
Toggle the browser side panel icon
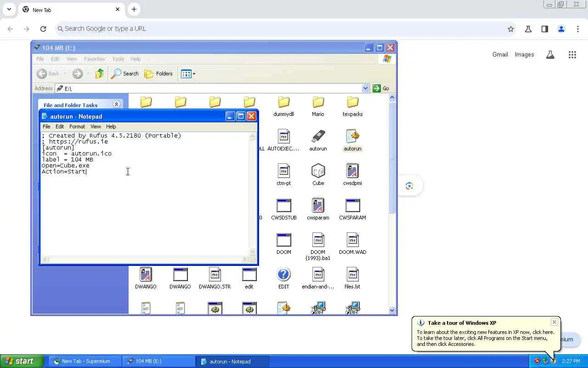[545, 29]
